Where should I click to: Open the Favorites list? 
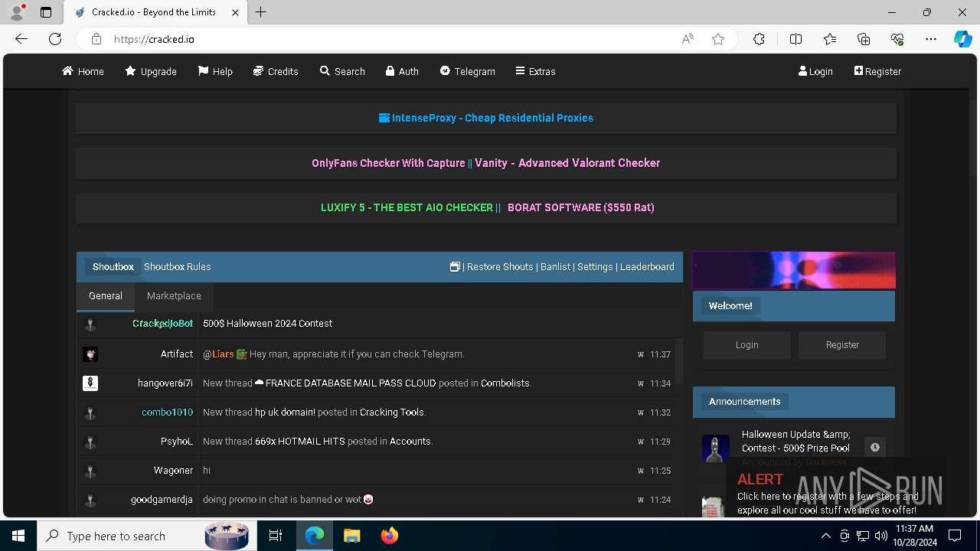coord(830,39)
